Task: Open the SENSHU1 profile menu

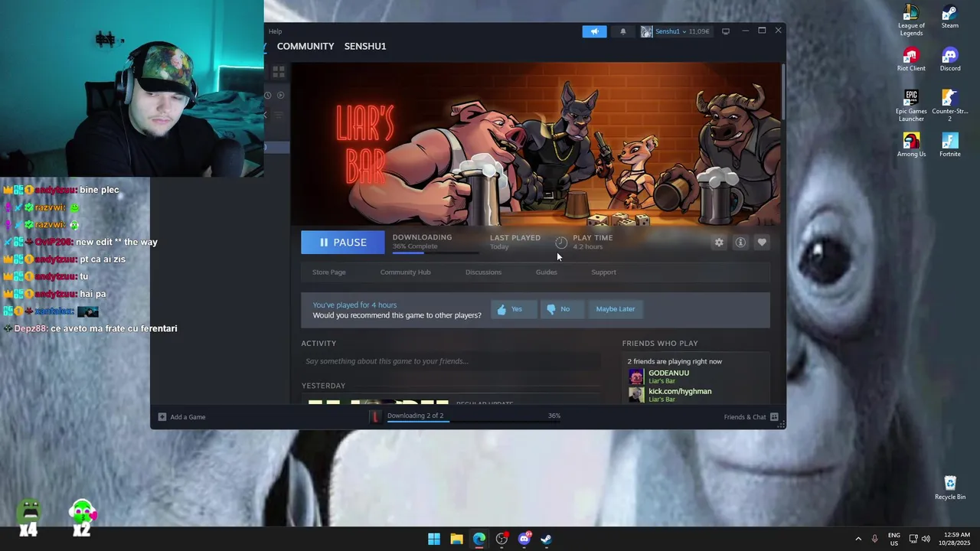Action: (365, 46)
